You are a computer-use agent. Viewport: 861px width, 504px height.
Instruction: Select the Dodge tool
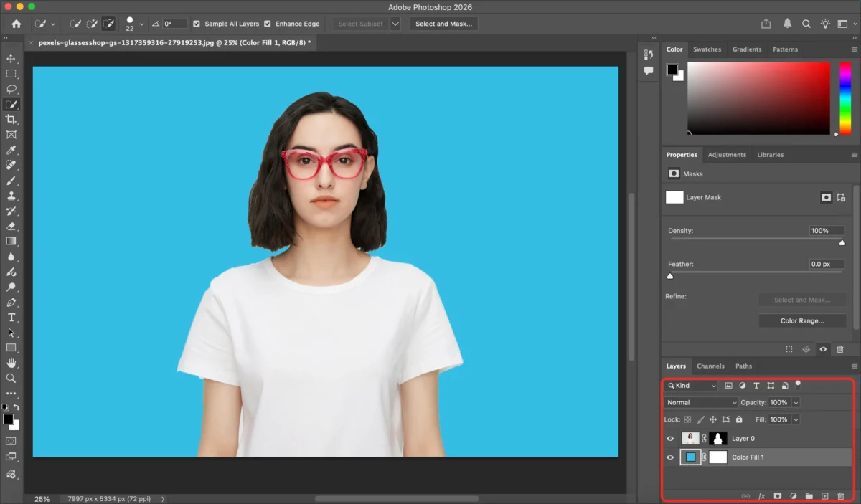pyautogui.click(x=11, y=287)
